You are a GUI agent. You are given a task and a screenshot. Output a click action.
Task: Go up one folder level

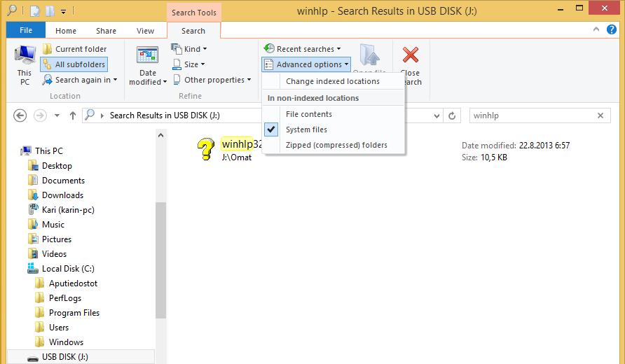pos(73,115)
